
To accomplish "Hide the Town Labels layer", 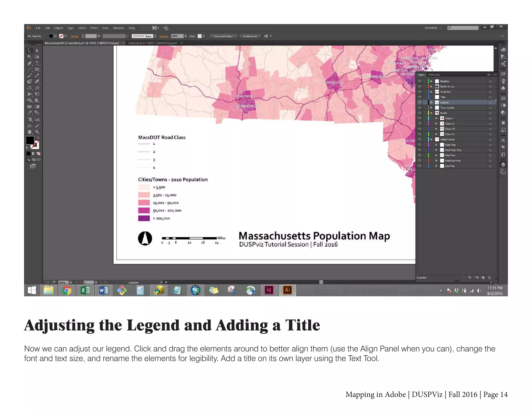I will pyautogui.click(x=419, y=108).
